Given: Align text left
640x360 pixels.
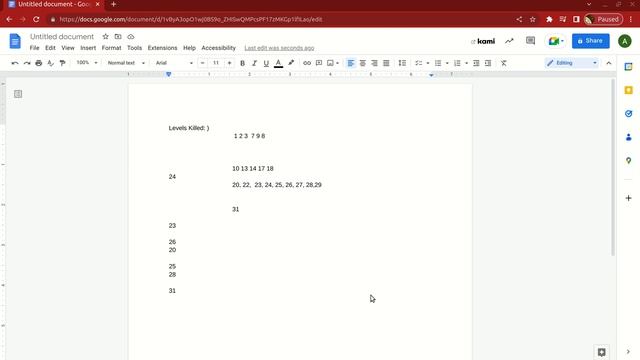Looking at the screenshot, I should point(351,63).
